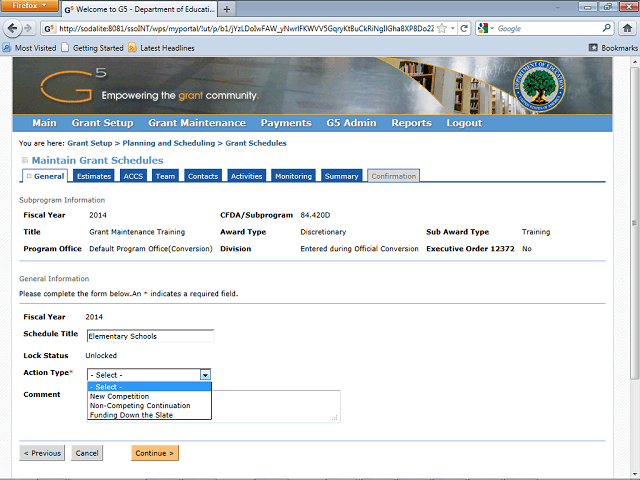Click the Lock Status value 'Unlocked'
This screenshot has height=480, width=640.
[x=101, y=356]
